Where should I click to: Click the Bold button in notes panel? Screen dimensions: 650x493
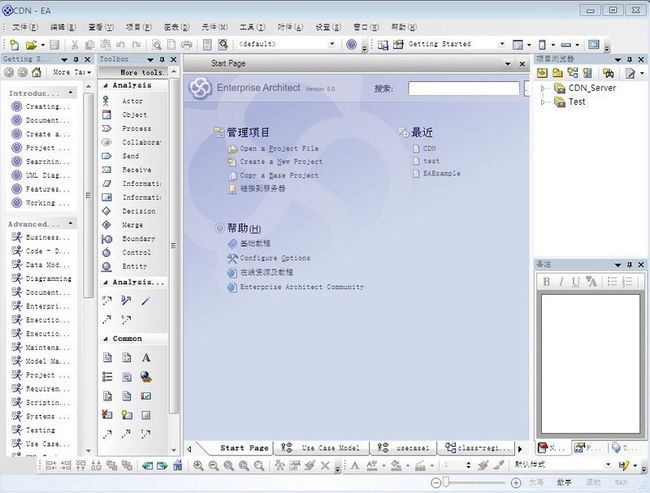coord(546,282)
